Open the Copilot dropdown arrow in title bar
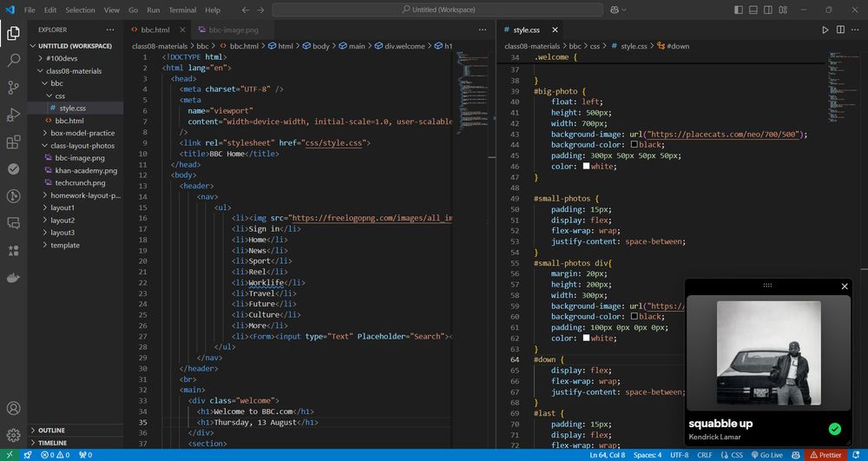 click(x=624, y=10)
